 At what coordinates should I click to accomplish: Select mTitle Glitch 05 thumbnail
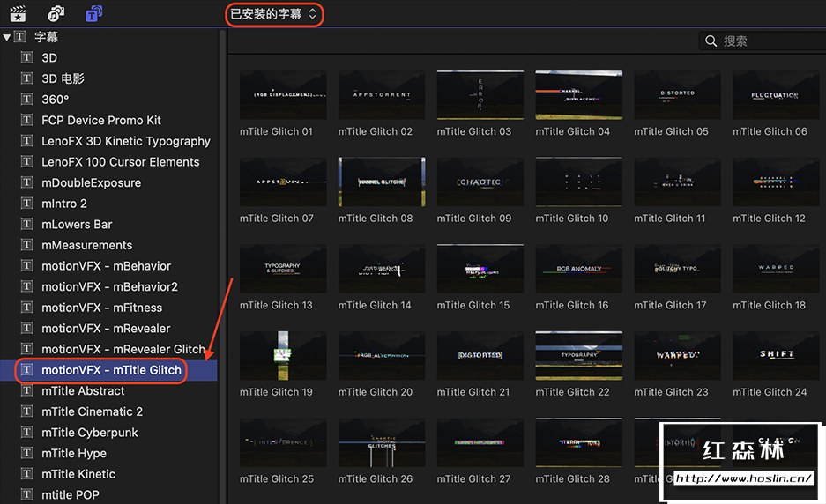click(x=677, y=95)
